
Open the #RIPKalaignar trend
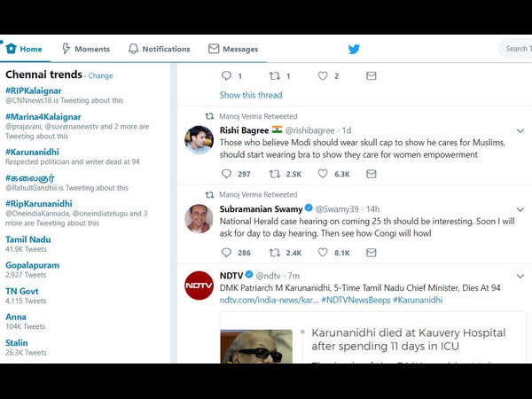click(x=34, y=91)
